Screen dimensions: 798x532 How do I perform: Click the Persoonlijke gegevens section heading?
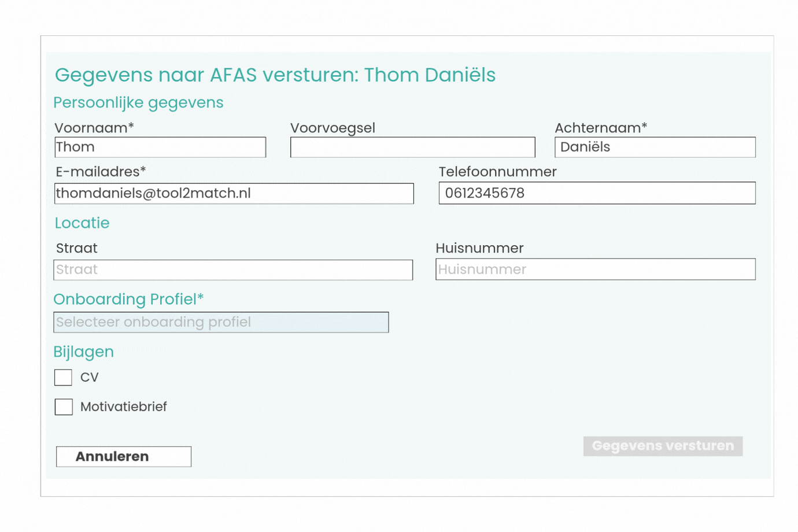[x=138, y=103]
